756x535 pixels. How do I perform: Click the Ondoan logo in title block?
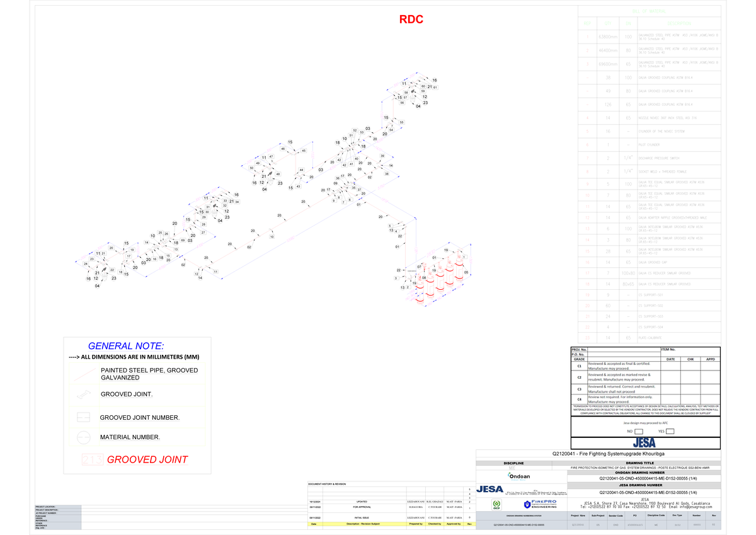click(519, 476)
